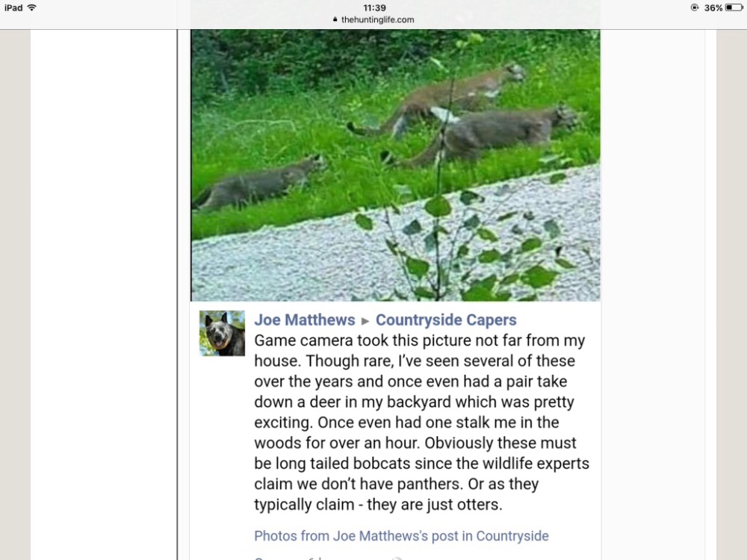
Task: Tap the iPad label in status bar
Action: click(x=13, y=7)
